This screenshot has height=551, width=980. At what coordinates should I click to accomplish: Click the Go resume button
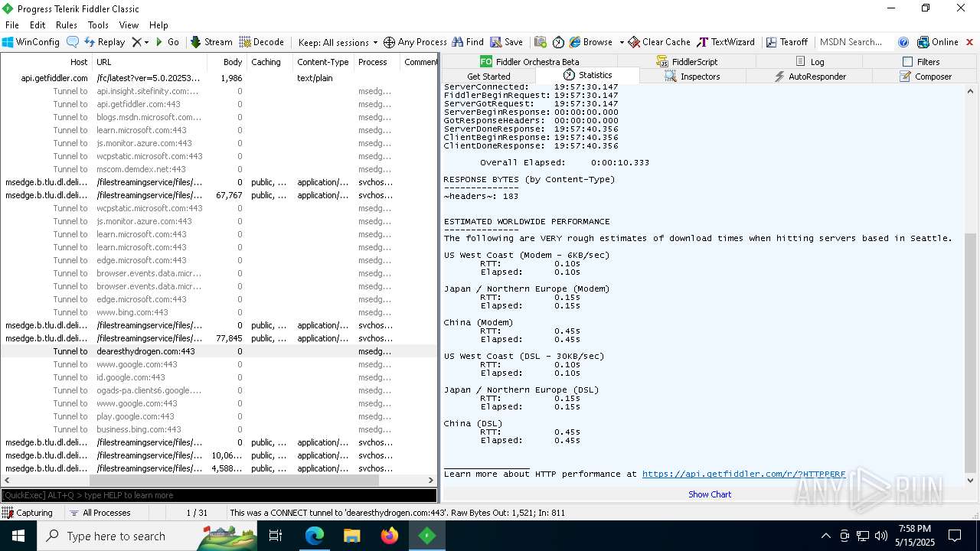167,42
